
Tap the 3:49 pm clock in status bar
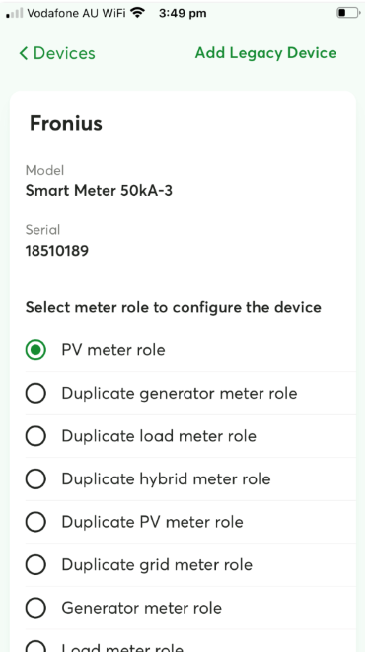point(182,13)
